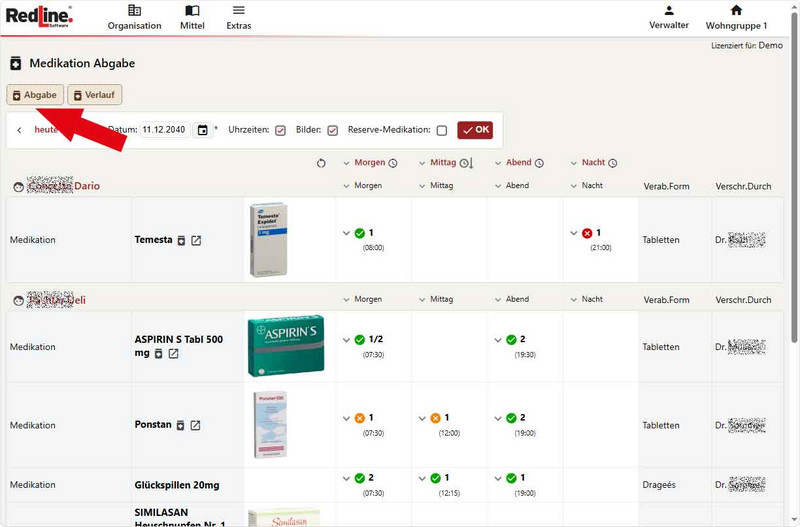This screenshot has height=527, width=800.
Task: Enable the Reserve-Medikation checkbox
Action: click(442, 130)
